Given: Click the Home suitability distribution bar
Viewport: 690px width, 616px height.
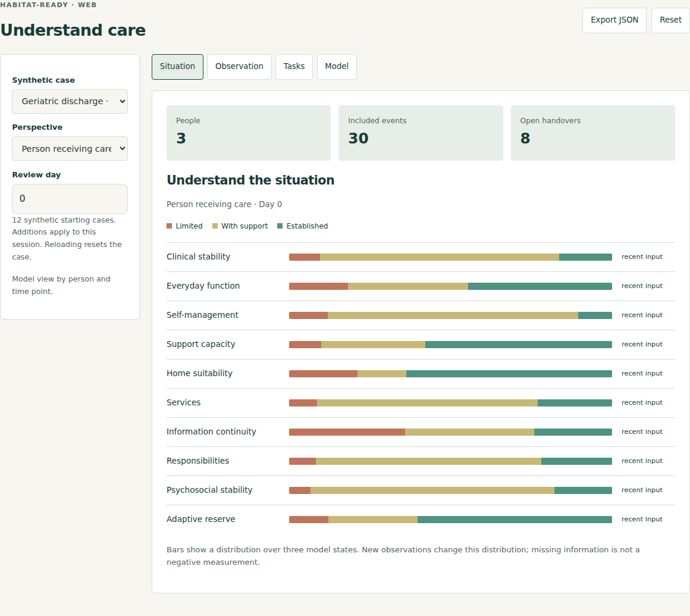Looking at the screenshot, I should 451,374.
